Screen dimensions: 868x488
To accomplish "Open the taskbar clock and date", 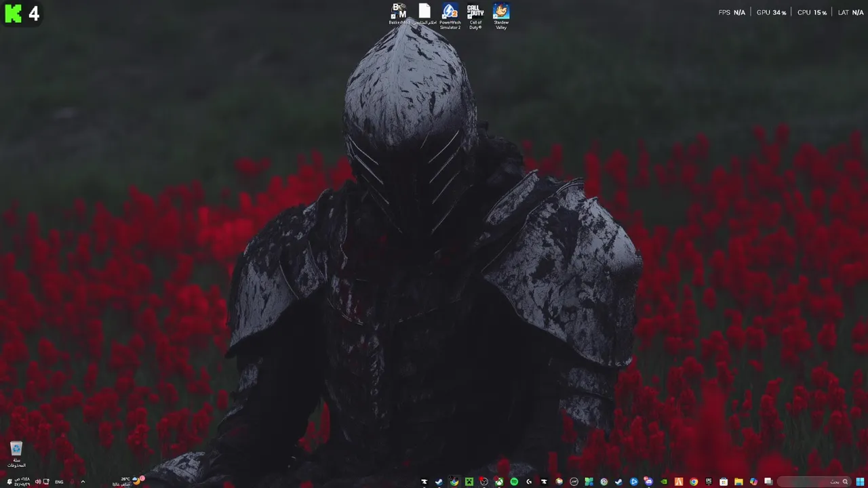I will pyautogui.click(x=22, y=482).
